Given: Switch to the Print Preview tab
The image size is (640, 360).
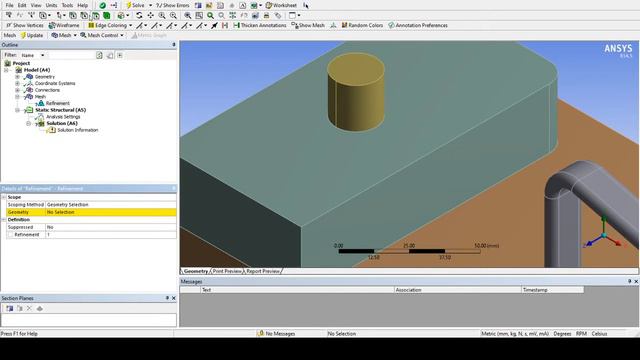Looking at the screenshot, I should [x=227, y=271].
